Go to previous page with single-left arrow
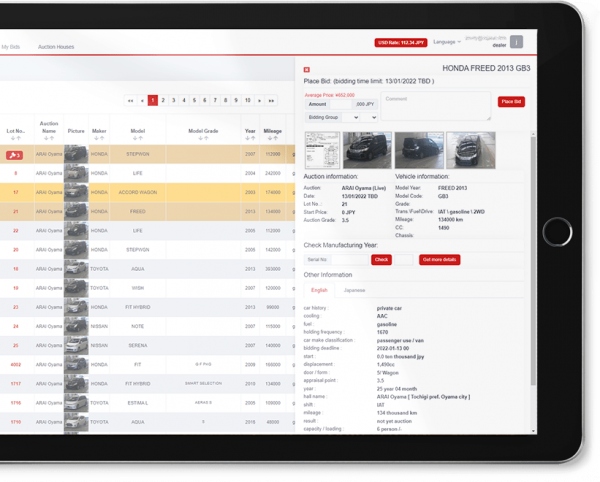Screen dimensions: 600x482 tap(142, 101)
